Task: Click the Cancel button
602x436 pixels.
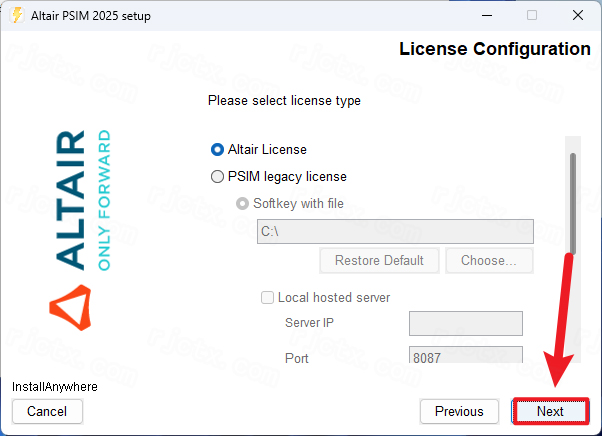Action: (47, 411)
